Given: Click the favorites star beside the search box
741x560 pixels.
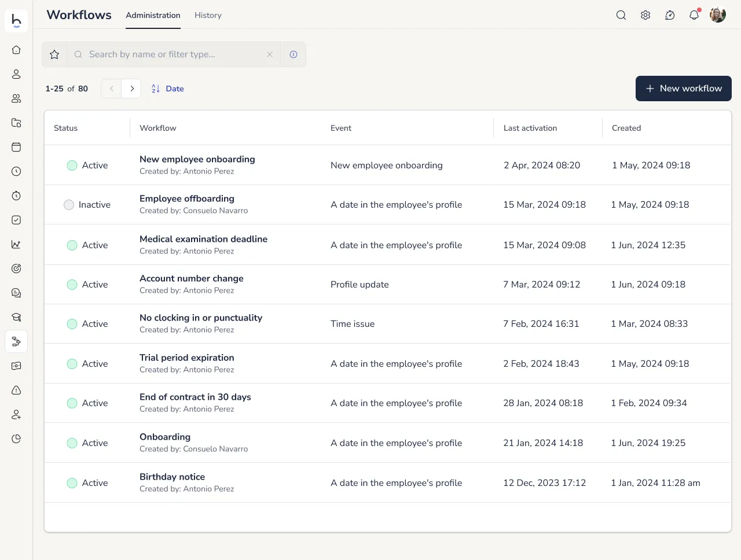Looking at the screenshot, I should [x=54, y=54].
